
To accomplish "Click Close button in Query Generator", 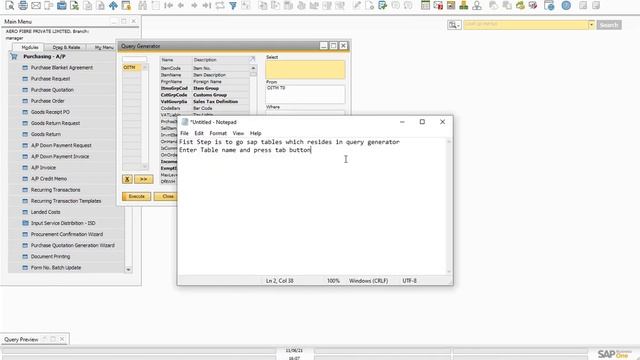I will [x=166, y=196].
